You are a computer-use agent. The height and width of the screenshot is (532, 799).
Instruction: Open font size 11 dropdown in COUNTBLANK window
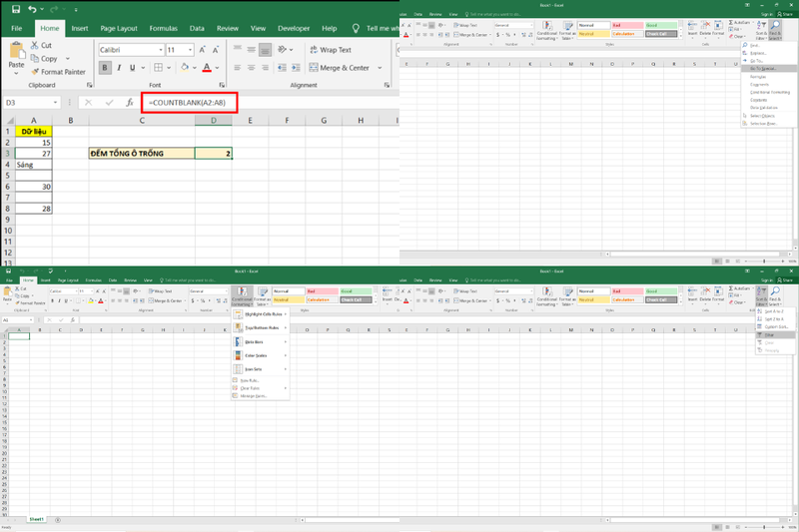(x=191, y=49)
